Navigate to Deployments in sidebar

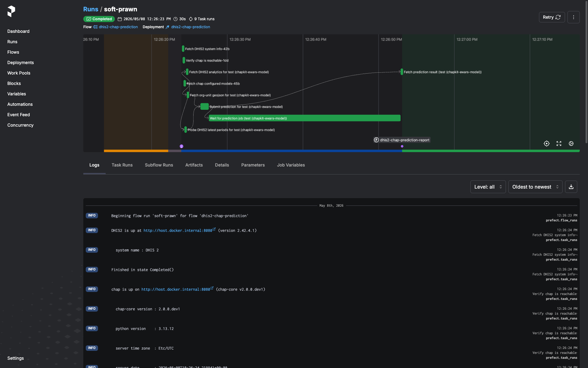[21, 63]
